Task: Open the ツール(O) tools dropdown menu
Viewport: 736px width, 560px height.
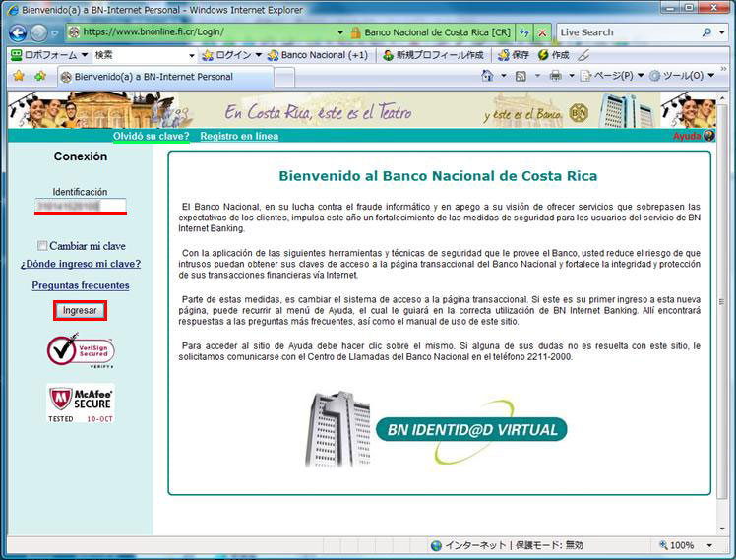Action: tap(684, 76)
